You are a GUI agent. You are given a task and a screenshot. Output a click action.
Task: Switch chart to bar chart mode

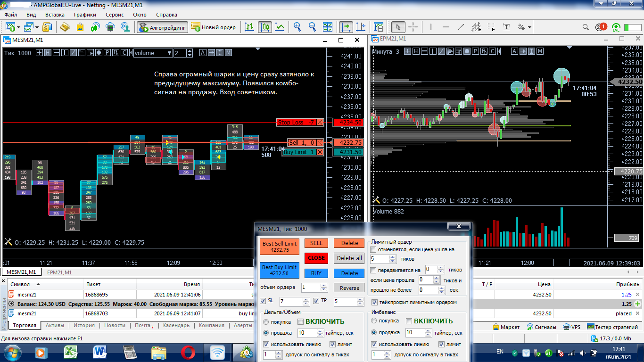[x=250, y=27]
